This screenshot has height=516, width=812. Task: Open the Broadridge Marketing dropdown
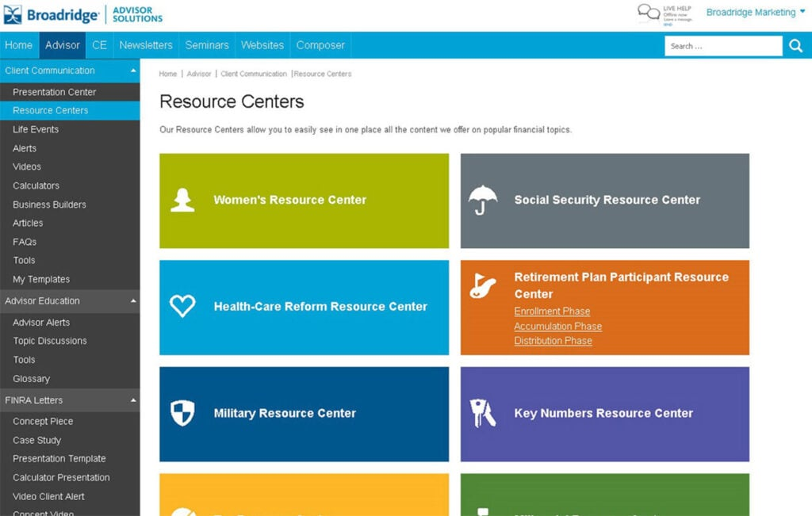[x=753, y=13]
